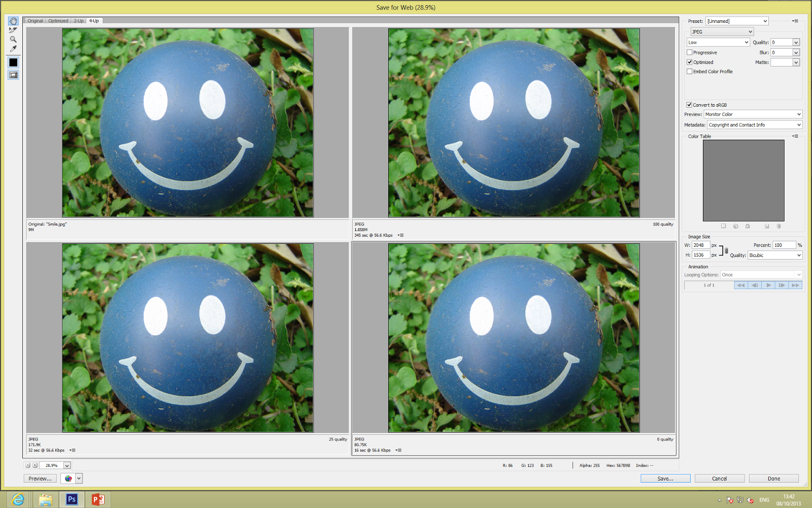Switch to the Original tab

point(35,21)
